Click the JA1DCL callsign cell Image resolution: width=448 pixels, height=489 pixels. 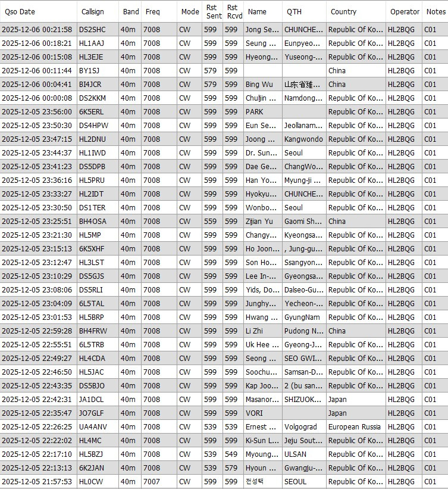(x=91, y=399)
